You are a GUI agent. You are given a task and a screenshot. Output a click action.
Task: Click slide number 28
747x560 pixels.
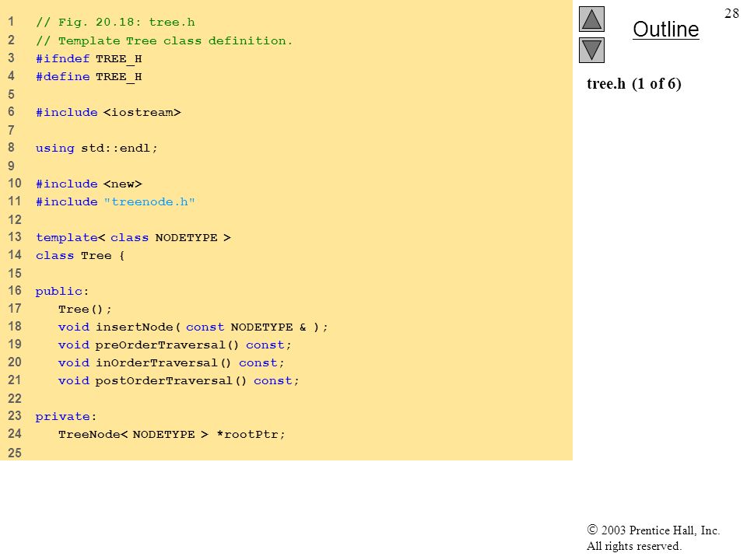731,13
